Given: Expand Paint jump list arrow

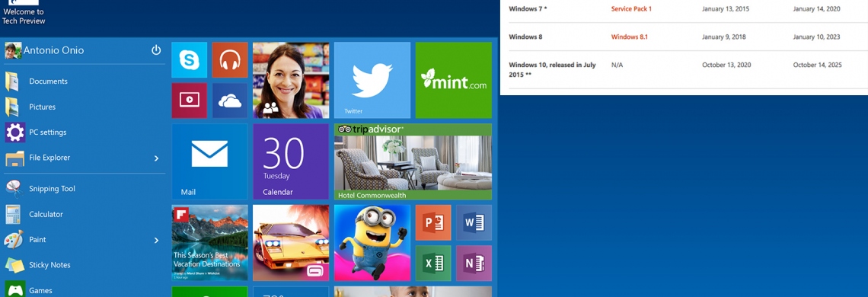Looking at the screenshot, I should click(156, 241).
